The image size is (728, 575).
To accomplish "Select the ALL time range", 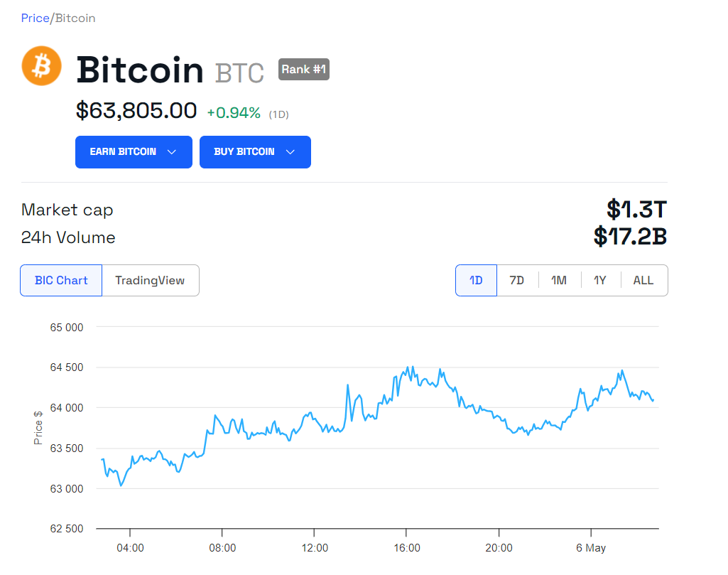I will click(643, 281).
